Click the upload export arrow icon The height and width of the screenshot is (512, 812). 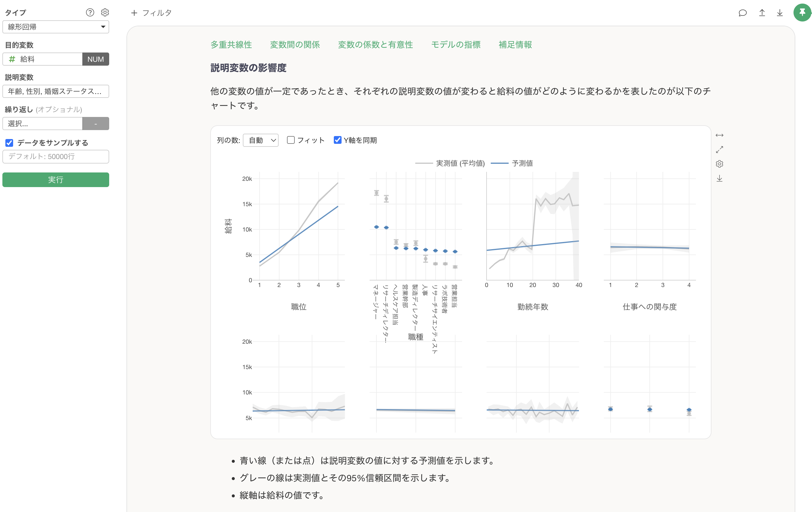point(762,13)
